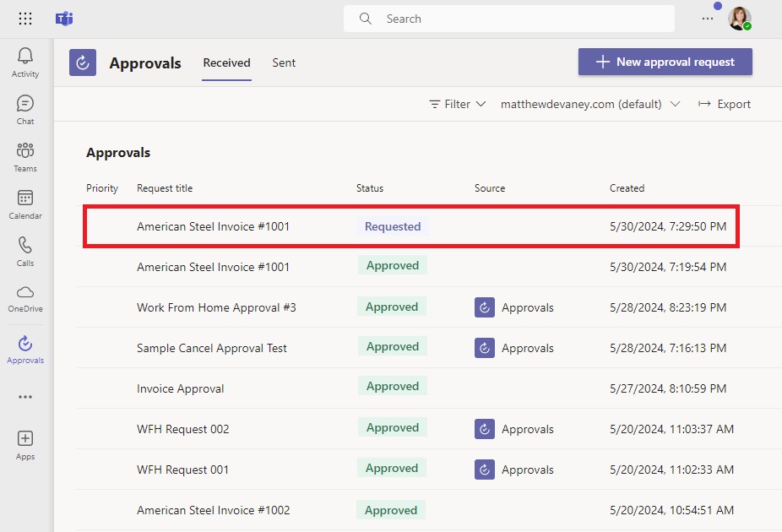Open settings and more ellipsis menu
The image size is (782, 532).
point(707,19)
